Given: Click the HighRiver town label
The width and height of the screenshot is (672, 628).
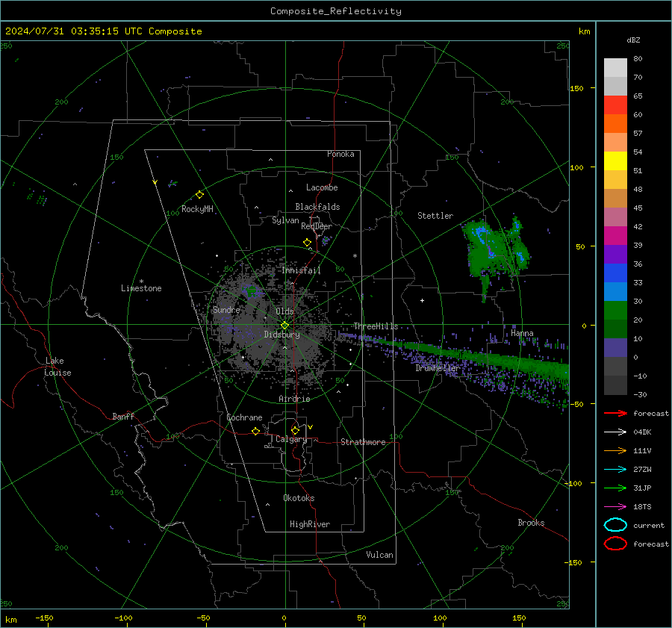Looking at the screenshot, I should pyautogui.click(x=310, y=524).
